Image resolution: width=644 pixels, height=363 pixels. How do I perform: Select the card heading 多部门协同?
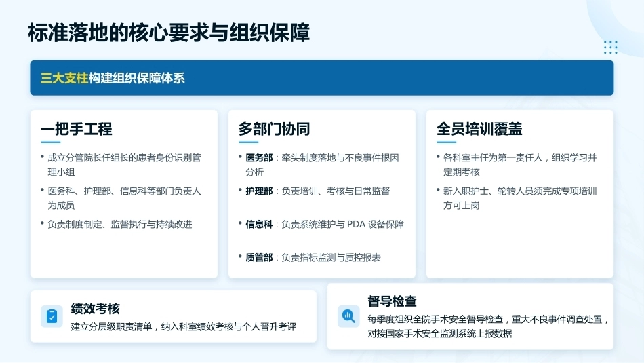point(275,129)
